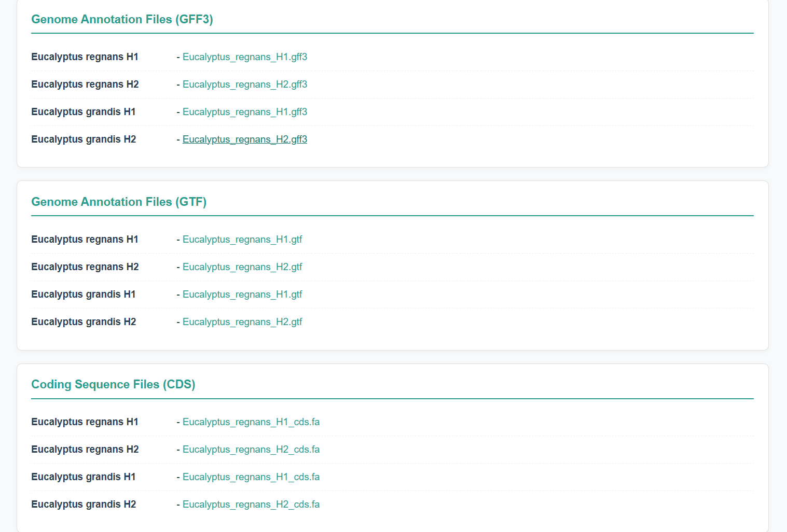Download the CDS file in the Eucalyptus grandis H2 row
787x532 pixels.
point(251,504)
